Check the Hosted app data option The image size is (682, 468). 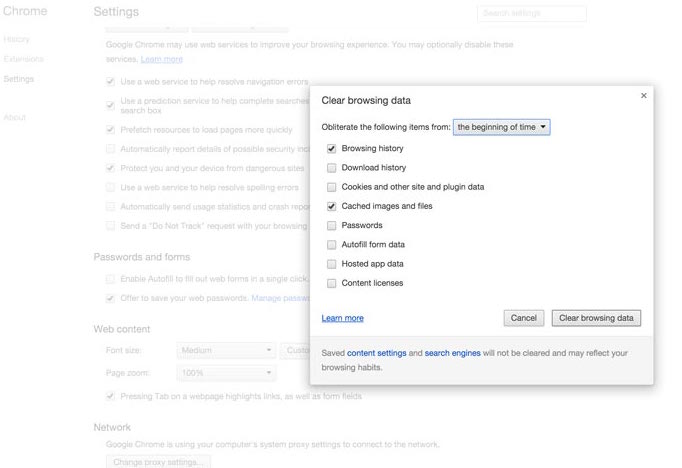(x=331, y=264)
